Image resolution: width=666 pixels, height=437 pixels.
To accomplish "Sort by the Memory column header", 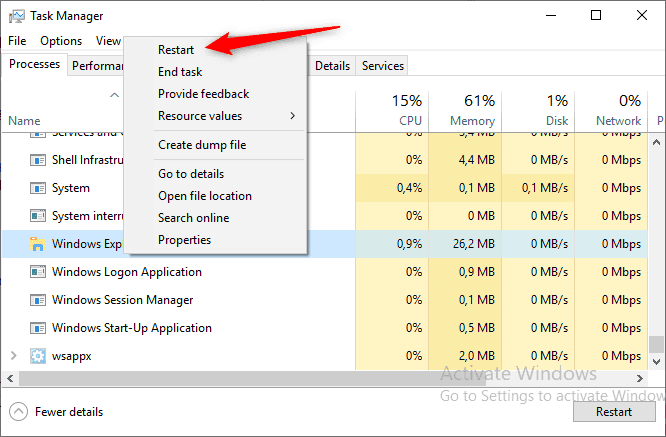I will pyautogui.click(x=465, y=110).
